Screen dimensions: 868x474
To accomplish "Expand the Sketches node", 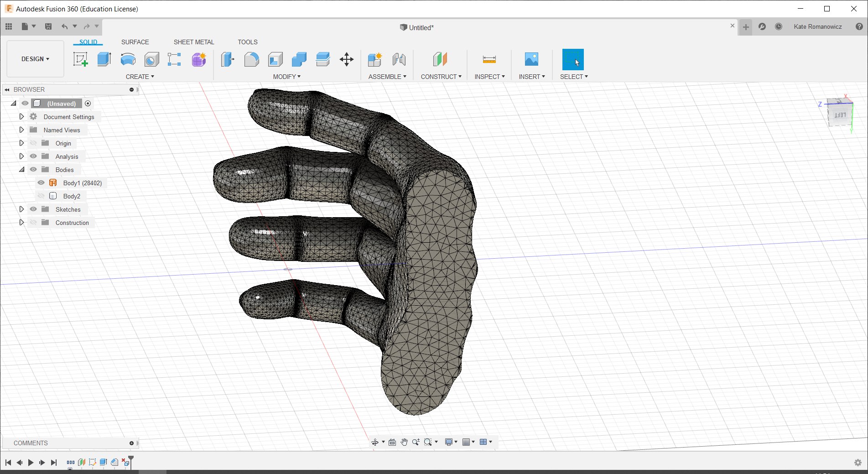I will [x=21, y=209].
